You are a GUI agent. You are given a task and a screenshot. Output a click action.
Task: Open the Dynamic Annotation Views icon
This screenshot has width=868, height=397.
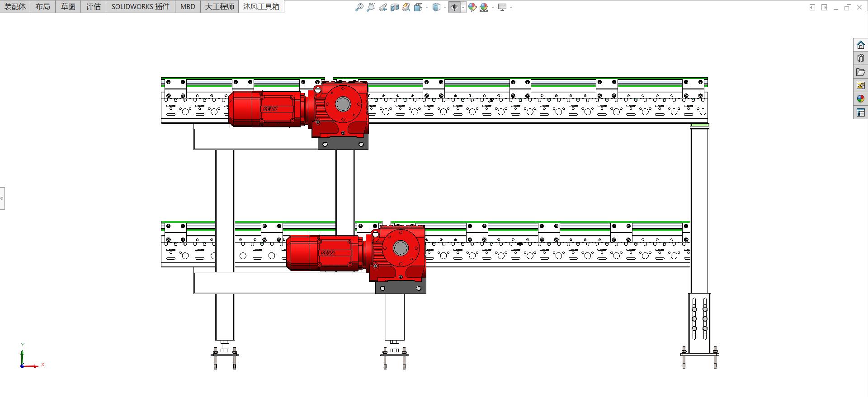406,7
